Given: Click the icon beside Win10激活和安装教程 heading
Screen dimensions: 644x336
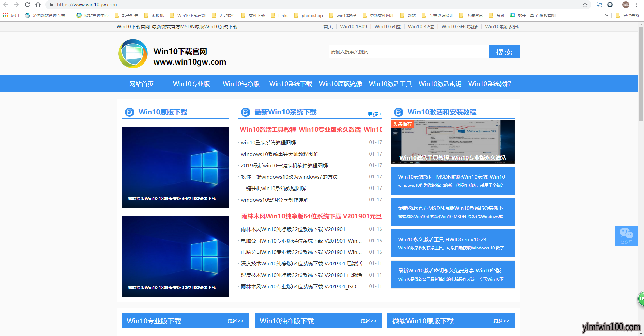Looking at the screenshot, I should click(399, 112).
